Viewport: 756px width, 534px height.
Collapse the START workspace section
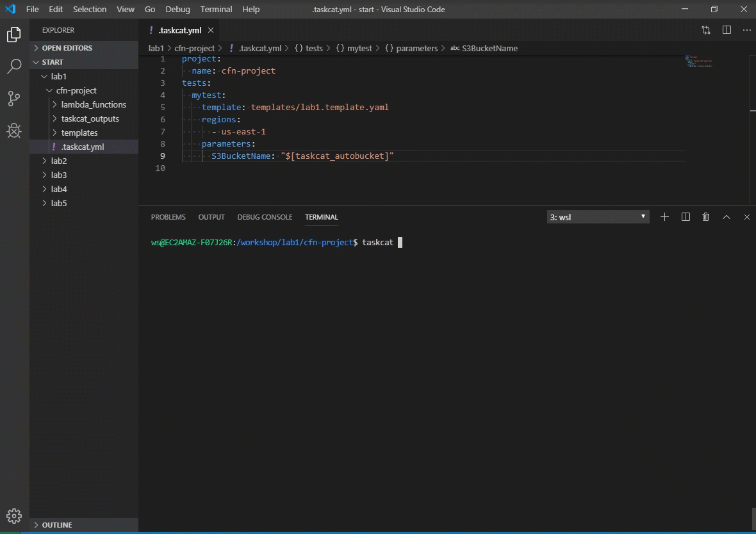[x=84, y=62]
